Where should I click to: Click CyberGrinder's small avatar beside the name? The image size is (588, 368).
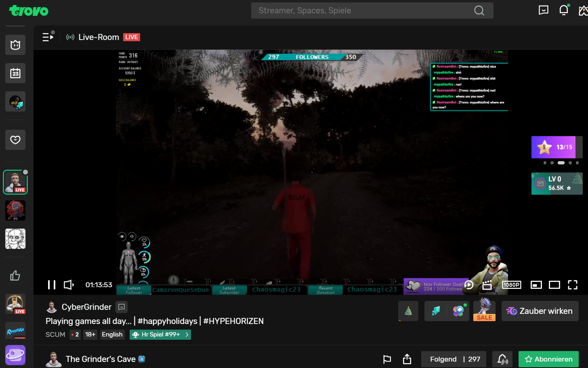(x=52, y=307)
